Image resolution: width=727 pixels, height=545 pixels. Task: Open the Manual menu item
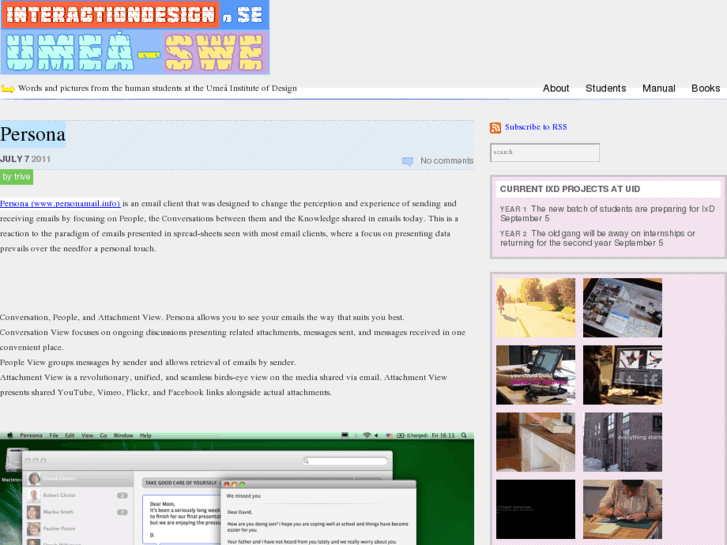pos(658,88)
